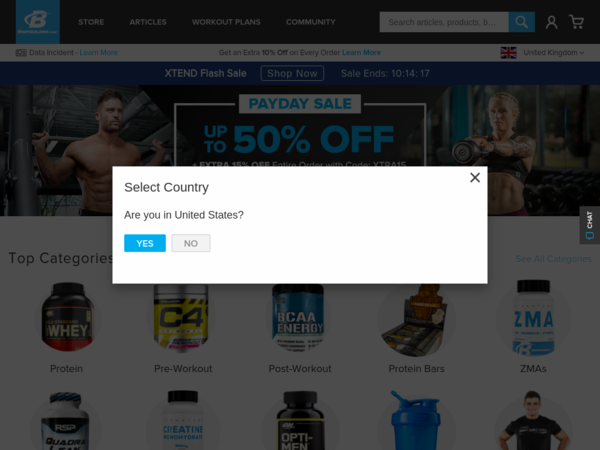
Task: Click the United Kingdom flag icon
Action: (x=509, y=53)
